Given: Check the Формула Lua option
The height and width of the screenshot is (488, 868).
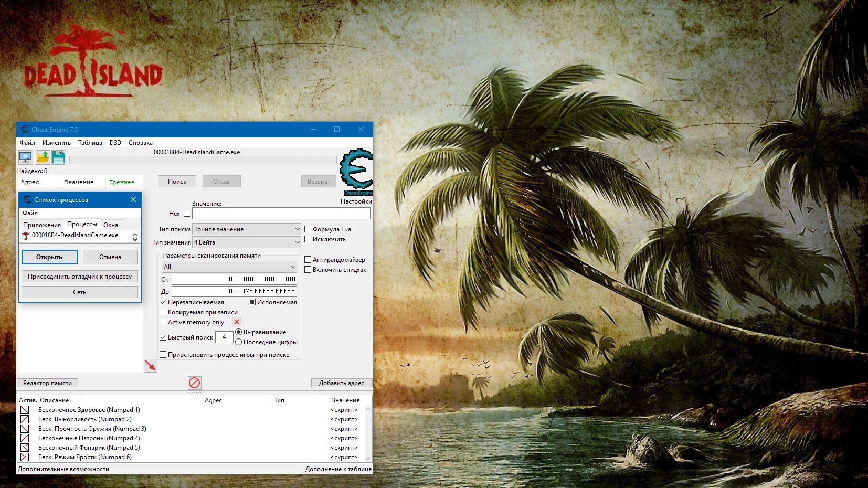Looking at the screenshot, I should click(x=308, y=229).
